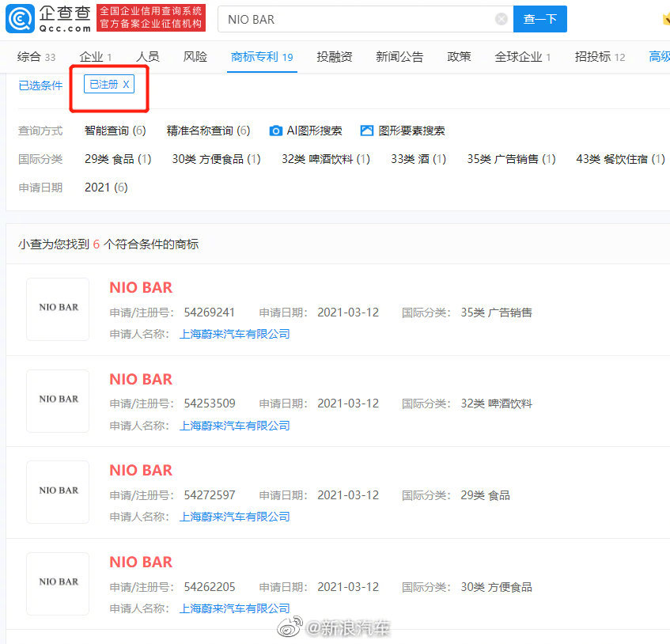Filter by 33类 酒 classification
The width and height of the screenshot is (670, 644).
coord(418,158)
